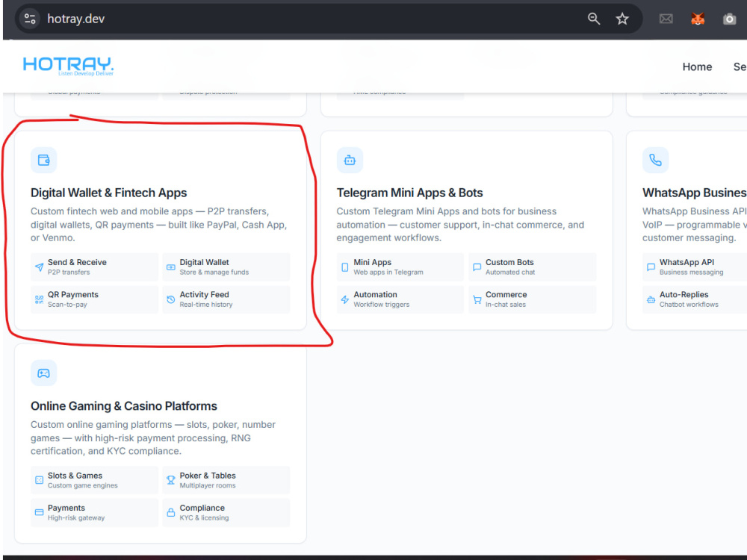
Task: Click the lightning bolt icon beside Automation
Action: (x=345, y=299)
